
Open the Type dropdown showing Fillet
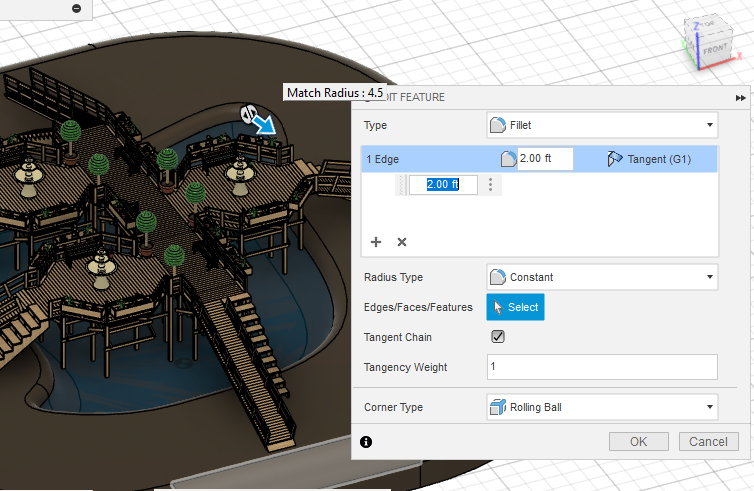[x=602, y=126]
